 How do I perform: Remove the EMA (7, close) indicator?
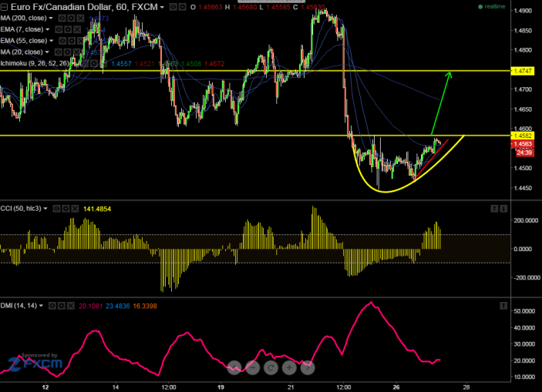pos(77,29)
